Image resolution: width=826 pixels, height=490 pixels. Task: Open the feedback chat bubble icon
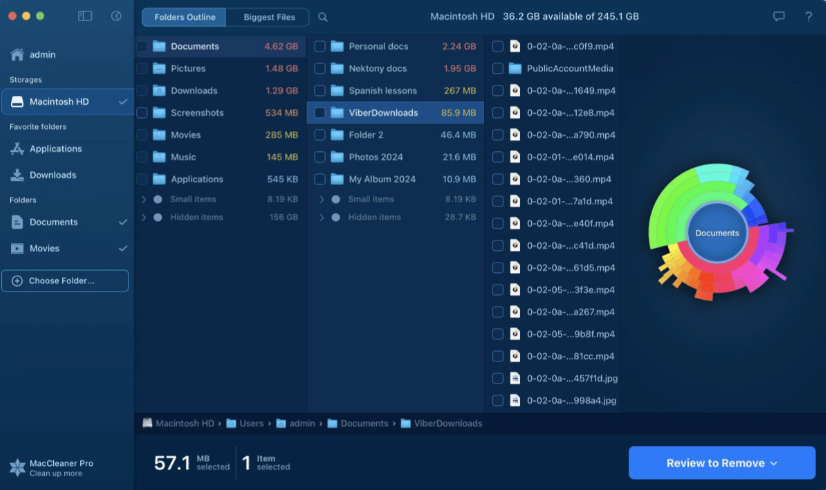(779, 16)
